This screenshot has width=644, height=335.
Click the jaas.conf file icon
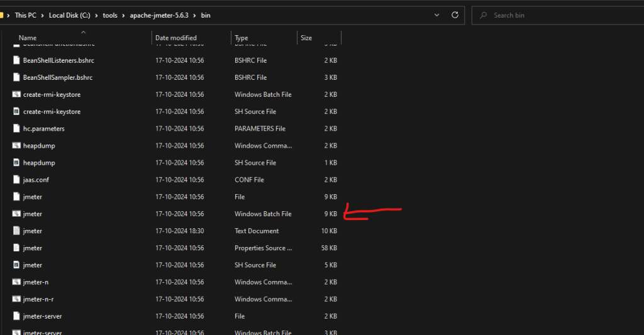click(17, 180)
